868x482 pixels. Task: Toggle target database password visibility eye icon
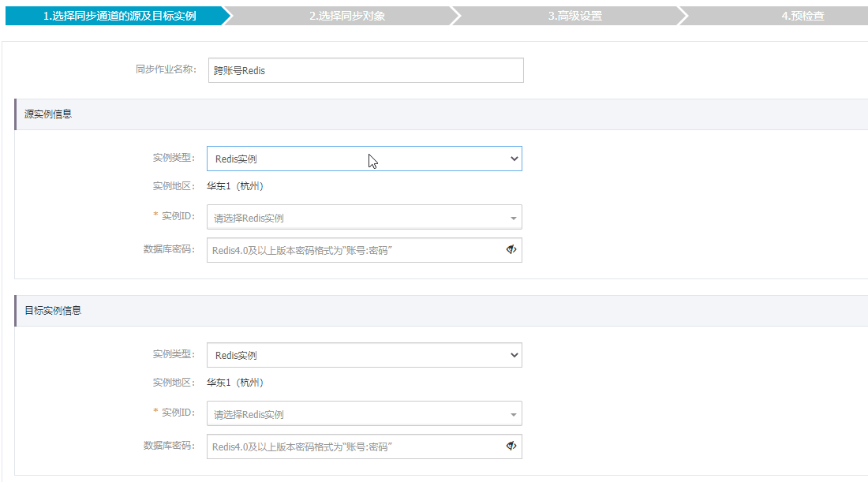[x=511, y=446]
